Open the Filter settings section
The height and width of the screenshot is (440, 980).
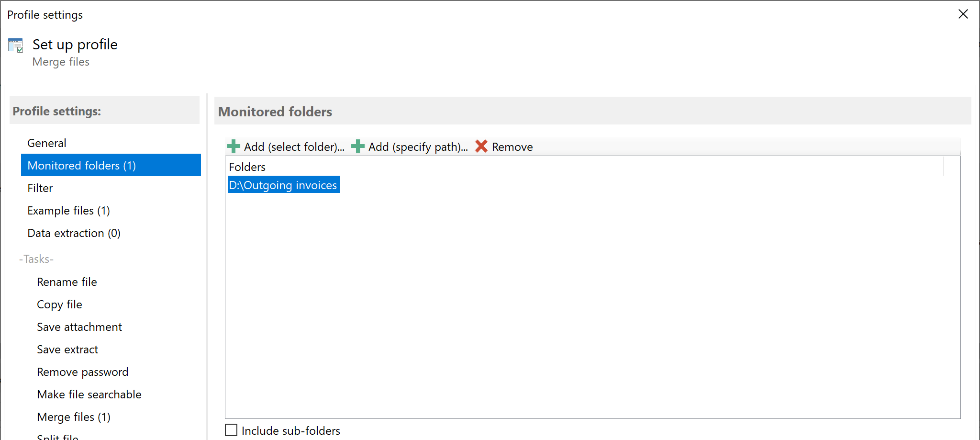coord(40,188)
